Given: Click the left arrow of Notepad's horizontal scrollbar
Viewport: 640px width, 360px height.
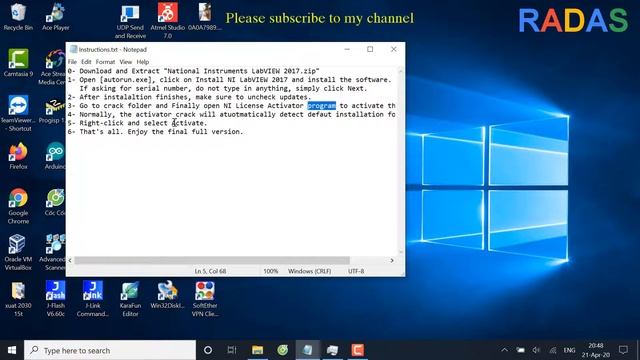Looking at the screenshot, I should 70,260.
